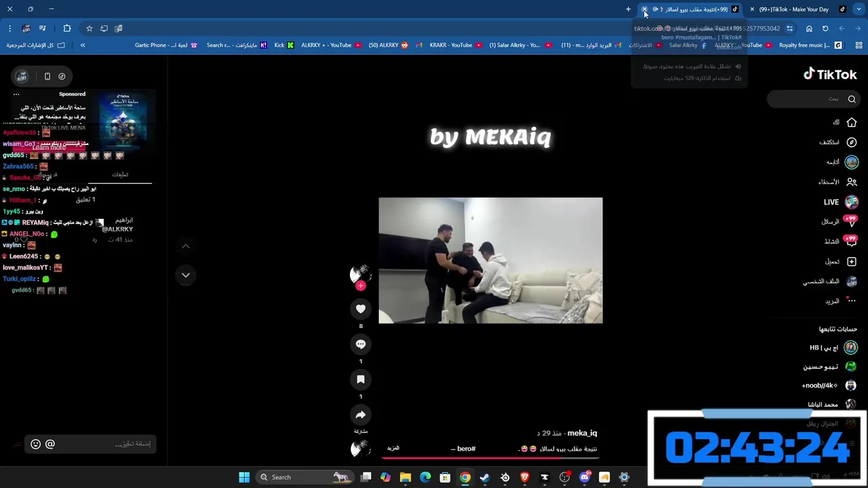The height and width of the screenshot is (488, 868).
Task: Show more bookmarks with double chevron
Action: click(x=83, y=45)
